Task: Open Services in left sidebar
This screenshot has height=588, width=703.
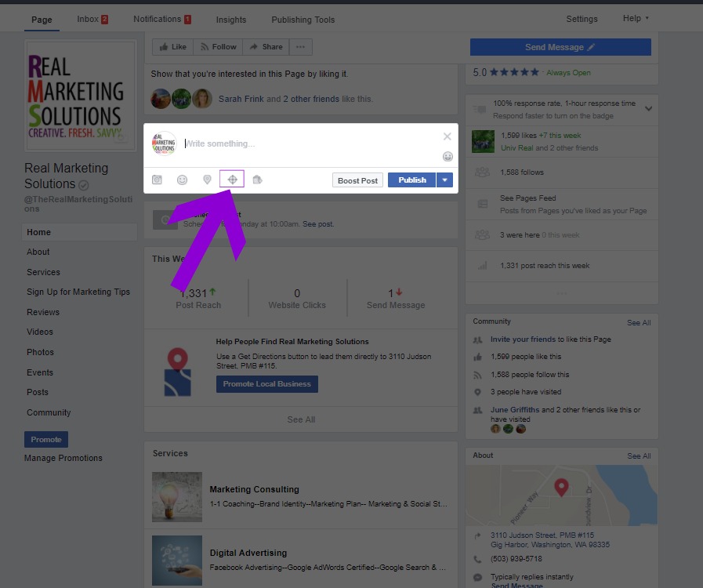Action: point(43,272)
